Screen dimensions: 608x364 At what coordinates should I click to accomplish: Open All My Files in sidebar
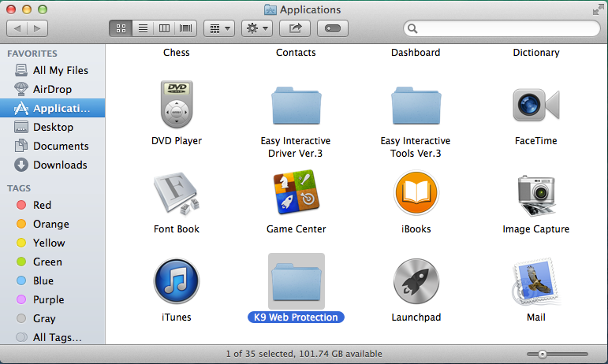(x=53, y=70)
